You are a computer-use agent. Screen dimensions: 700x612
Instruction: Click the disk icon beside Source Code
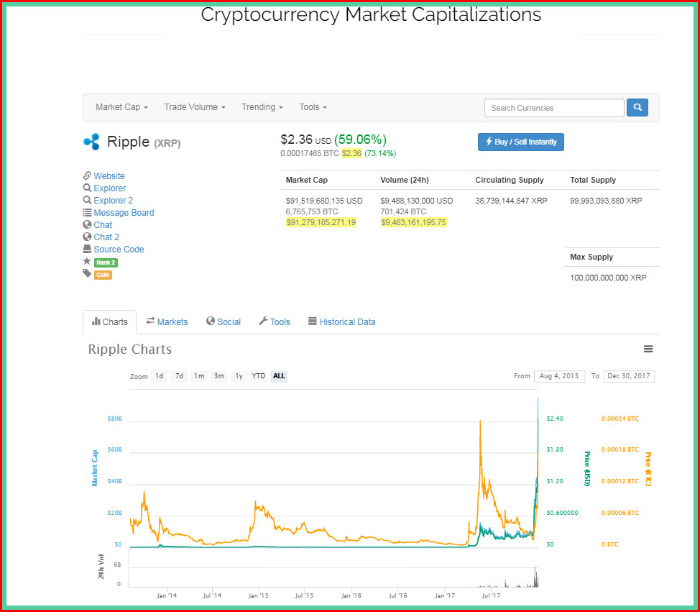[87, 249]
